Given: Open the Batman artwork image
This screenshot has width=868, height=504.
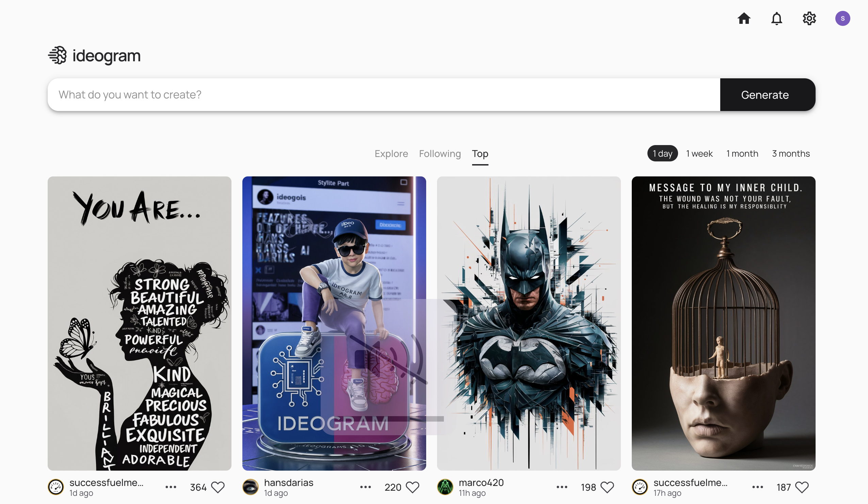Looking at the screenshot, I should coord(529,324).
